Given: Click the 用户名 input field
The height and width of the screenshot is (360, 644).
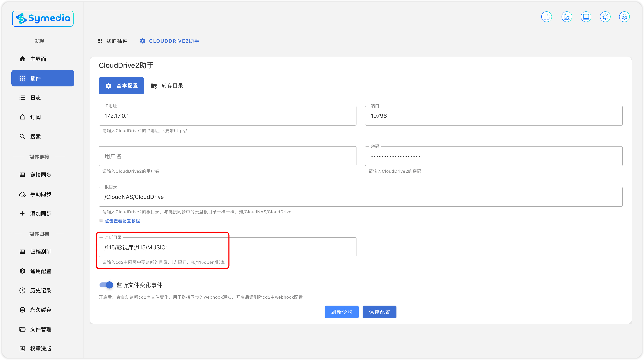Looking at the screenshot, I should [x=227, y=156].
